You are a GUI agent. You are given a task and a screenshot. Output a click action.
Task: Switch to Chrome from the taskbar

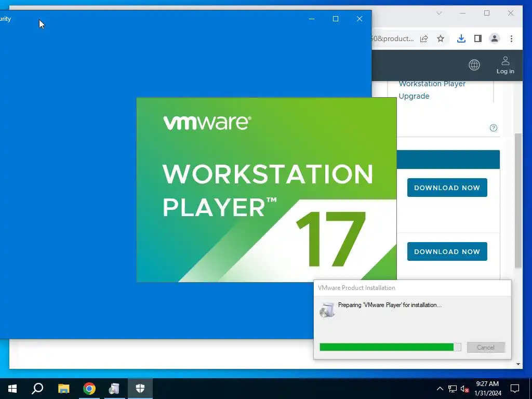tap(89, 389)
